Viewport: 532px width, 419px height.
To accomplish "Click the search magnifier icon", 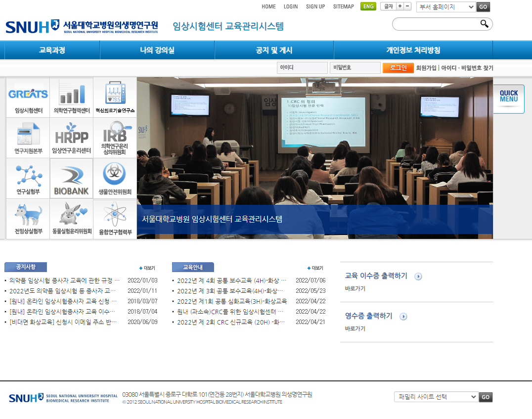I will 484,24.
